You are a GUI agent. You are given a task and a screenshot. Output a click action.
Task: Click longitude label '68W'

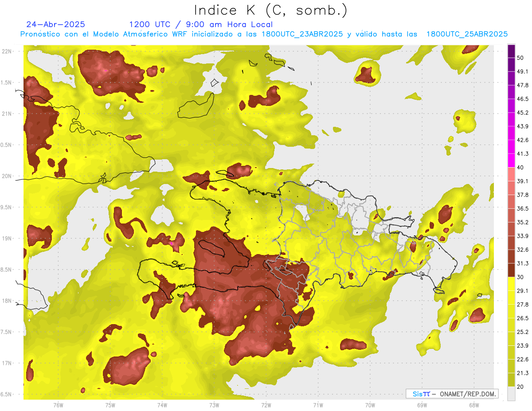[474, 405]
